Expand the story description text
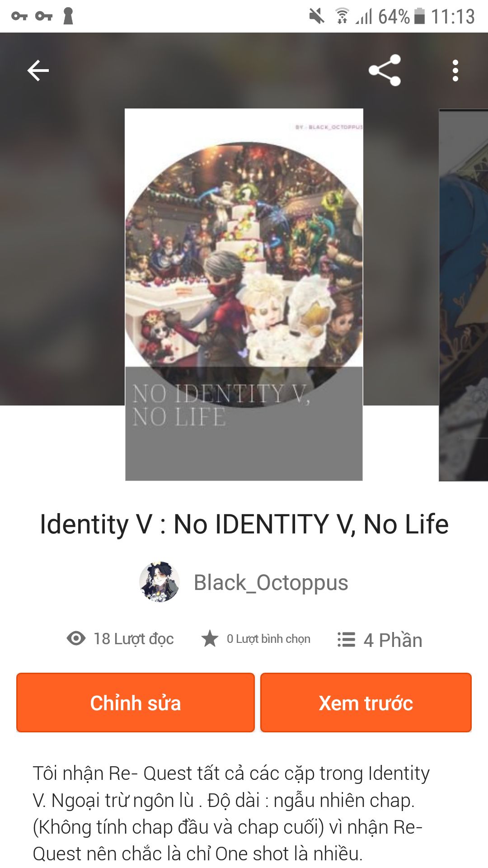This screenshot has height=868, width=488. [231, 813]
